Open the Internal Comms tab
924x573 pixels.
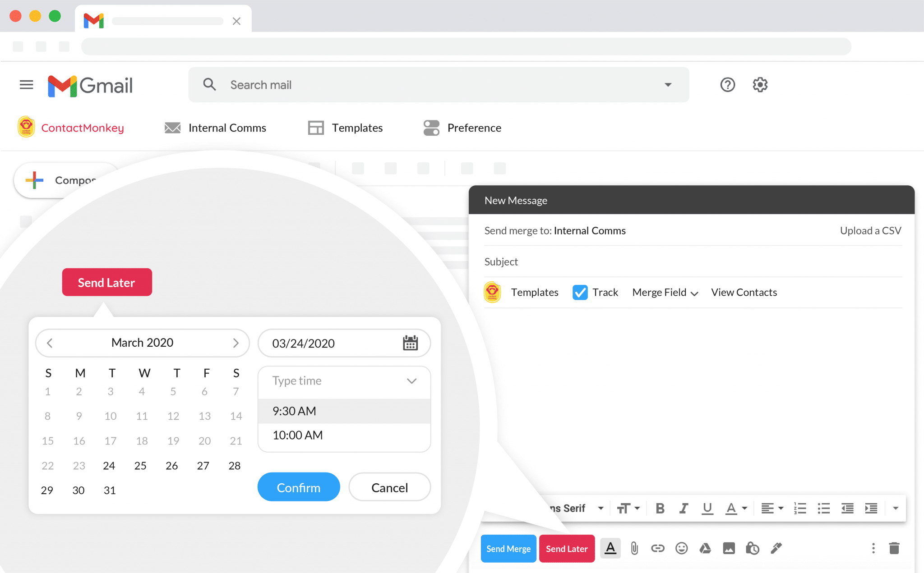point(215,128)
